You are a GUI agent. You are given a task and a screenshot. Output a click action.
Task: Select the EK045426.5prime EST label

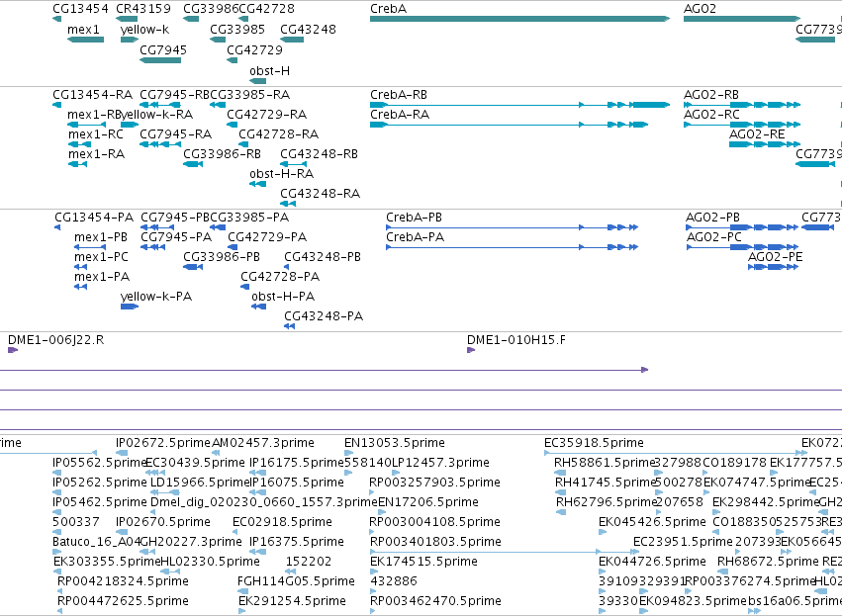click(x=652, y=522)
